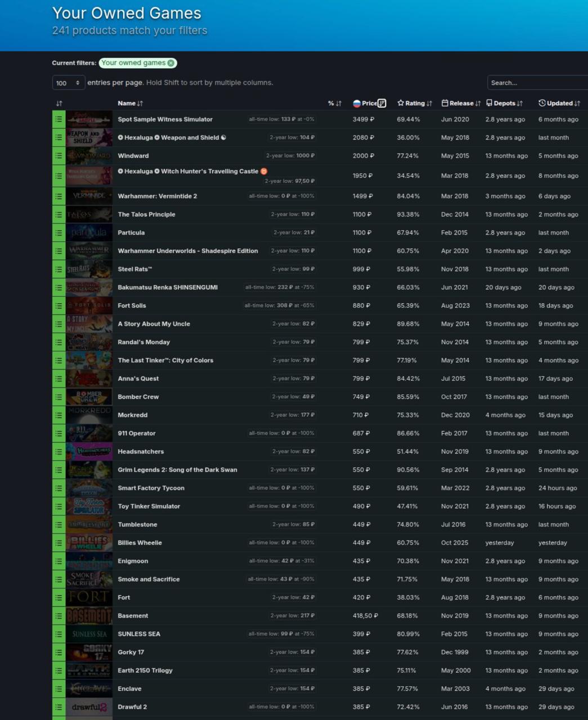Click the leftmost sort arrows column header
Viewport: 588px width, 720px height.
click(59, 103)
